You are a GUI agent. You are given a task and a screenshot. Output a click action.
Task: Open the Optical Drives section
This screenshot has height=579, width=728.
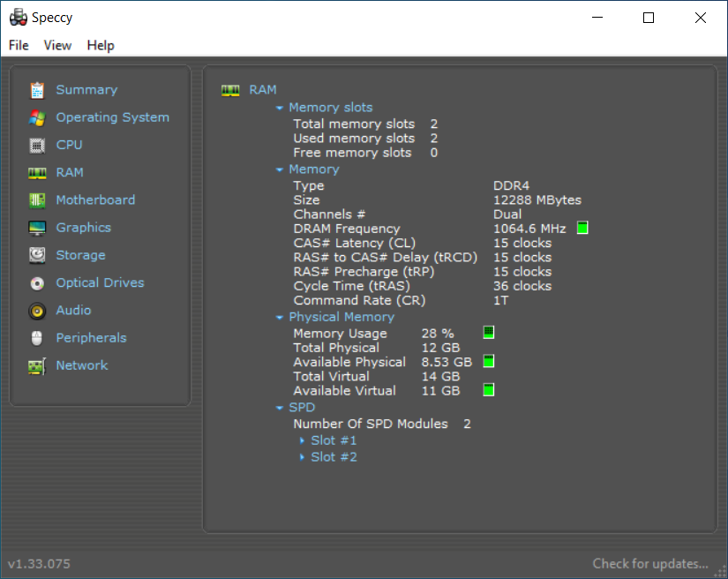[101, 282]
